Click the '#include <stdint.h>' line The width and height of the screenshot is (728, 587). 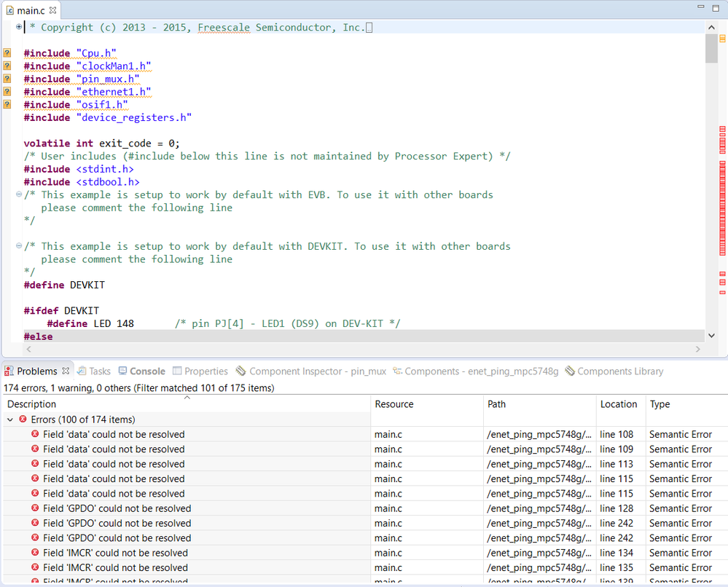point(79,170)
